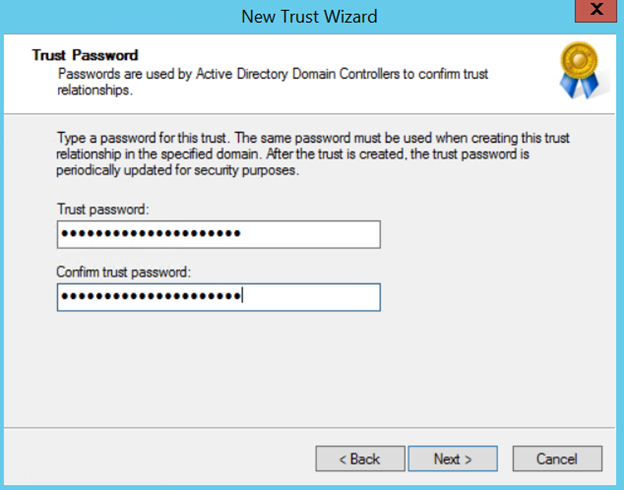Click the masked dots in Trust password field
Viewport: 624px width, 490px height.
coord(150,234)
